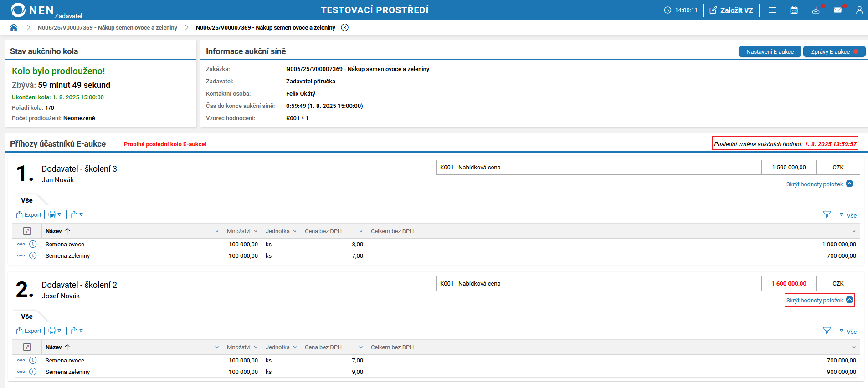Open the messages envelope icon
This screenshot has height=388, width=868.
point(837,10)
